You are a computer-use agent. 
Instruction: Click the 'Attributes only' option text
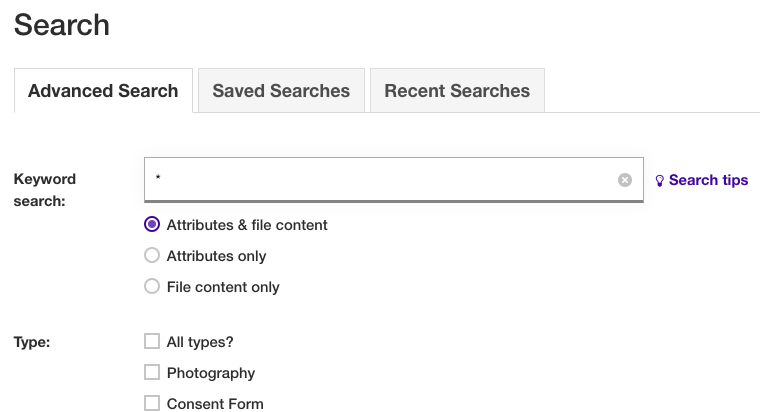(217, 256)
